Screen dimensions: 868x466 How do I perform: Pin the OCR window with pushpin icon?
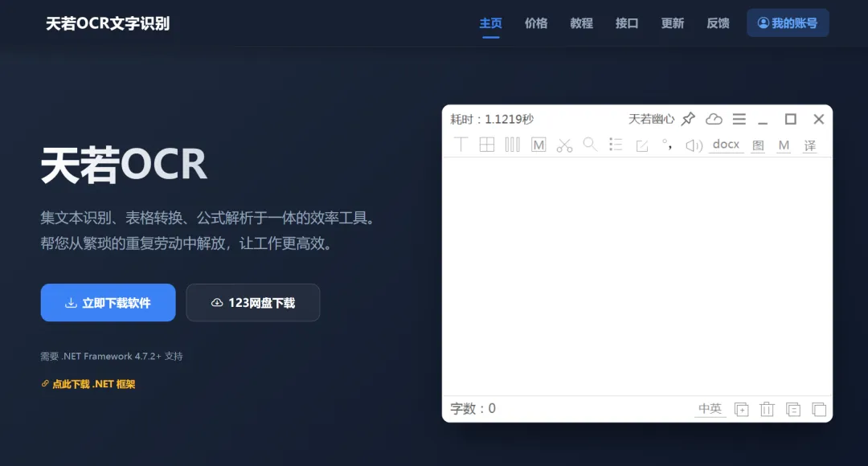(x=688, y=119)
